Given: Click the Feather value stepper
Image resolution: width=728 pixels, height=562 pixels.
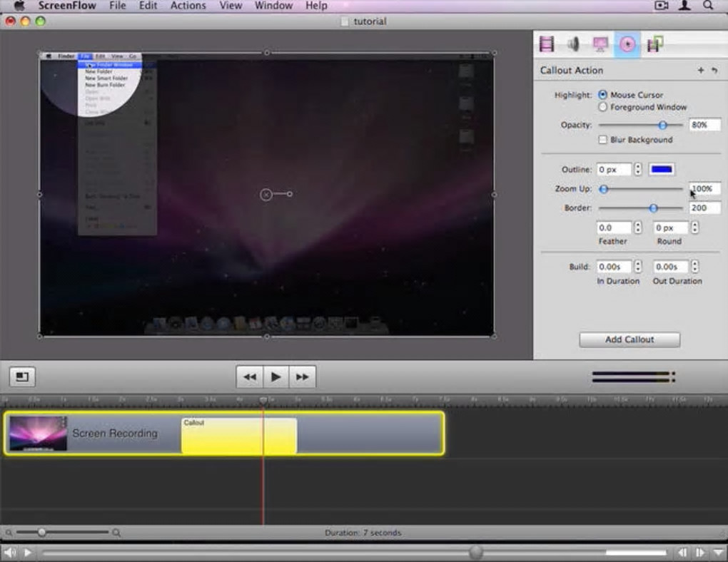Looking at the screenshot, I should click(x=638, y=228).
